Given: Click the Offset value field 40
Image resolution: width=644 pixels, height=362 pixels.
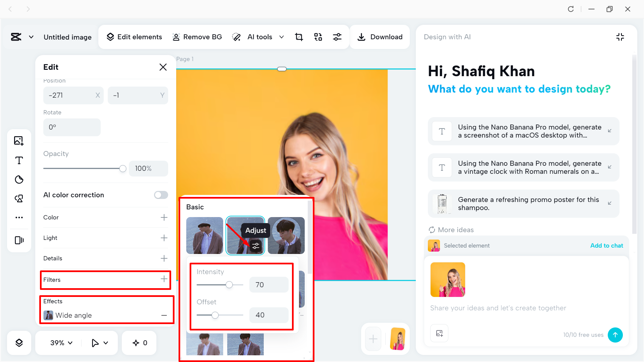Looking at the screenshot, I should tap(269, 315).
